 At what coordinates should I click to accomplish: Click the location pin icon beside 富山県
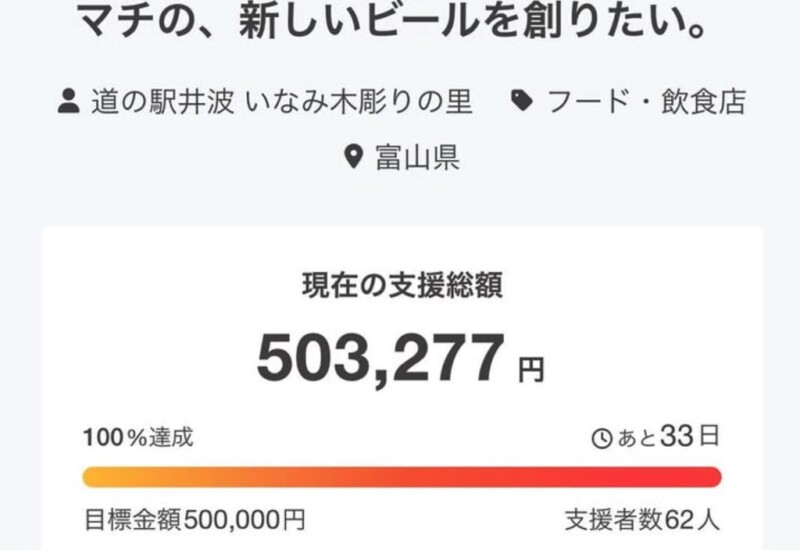point(353,157)
